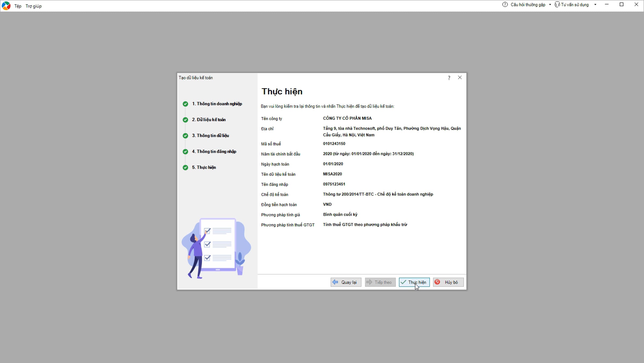
Task: Click green check icon for Dữ liệu kế toán
Action: [x=185, y=120]
